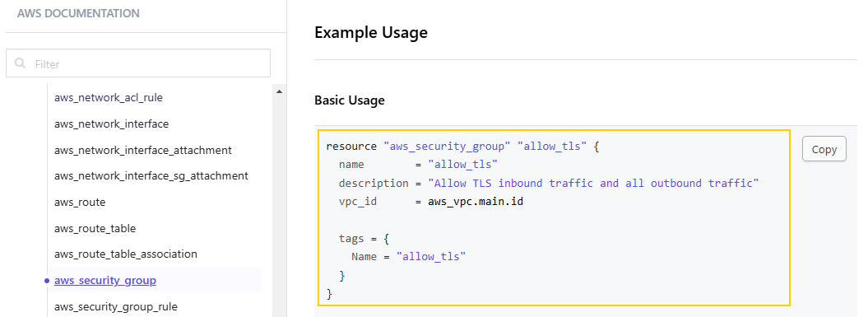Open aws_network_interface_attachment sidebar link
The width and height of the screenshot is (868, 317).
(x=143, y=150)
